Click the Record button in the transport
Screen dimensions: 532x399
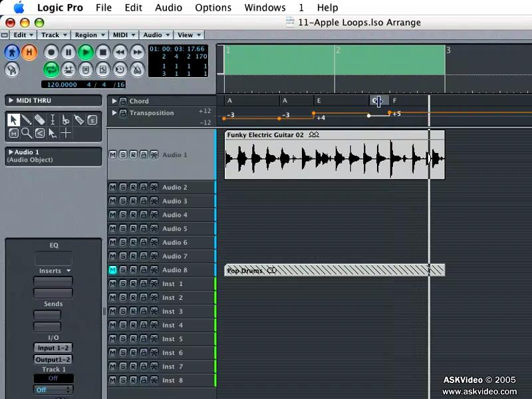coord(51,53)
